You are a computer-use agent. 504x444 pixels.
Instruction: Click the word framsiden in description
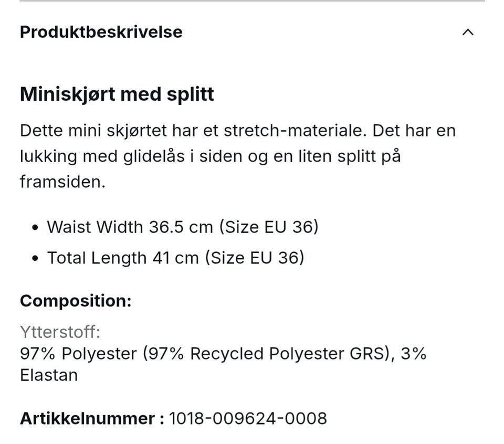[x=62, y=182]
